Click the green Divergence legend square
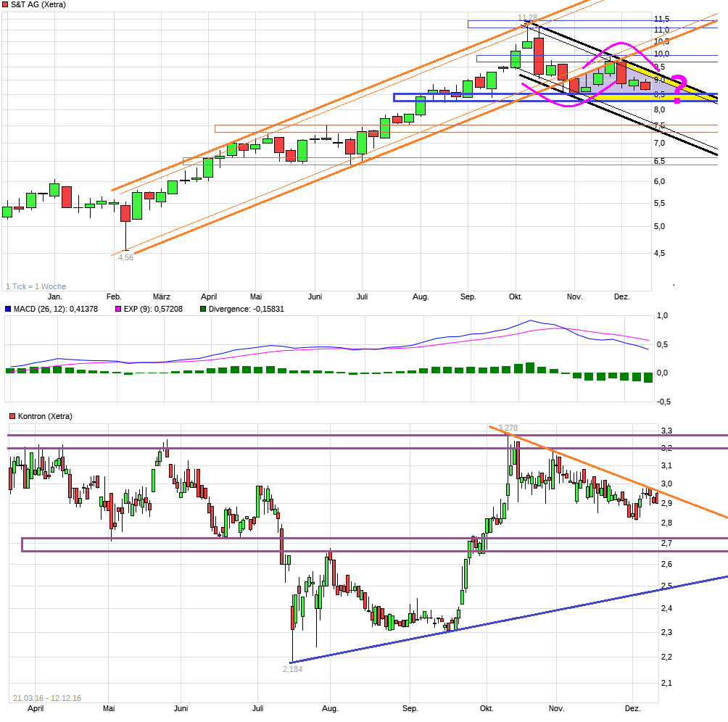This screenshot has width=728, height=722. click(203, 309)
